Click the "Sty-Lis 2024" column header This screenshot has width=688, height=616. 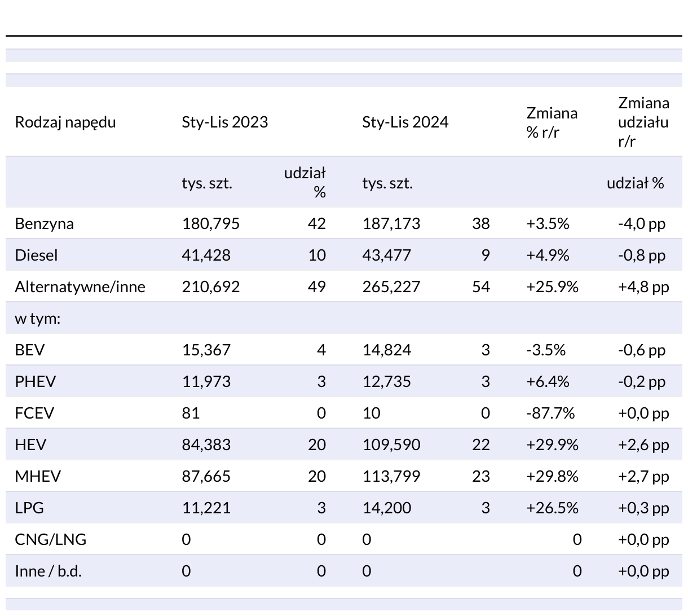[x=405, y=122]
